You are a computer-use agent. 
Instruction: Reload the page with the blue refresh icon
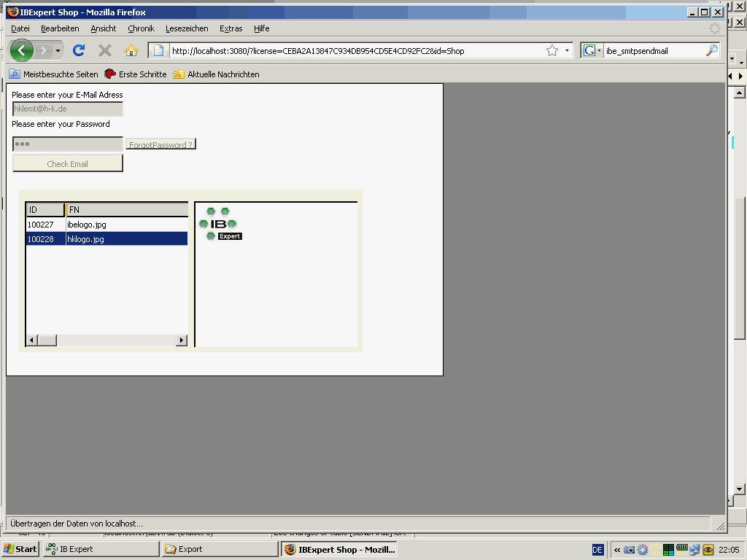point(79,50)
